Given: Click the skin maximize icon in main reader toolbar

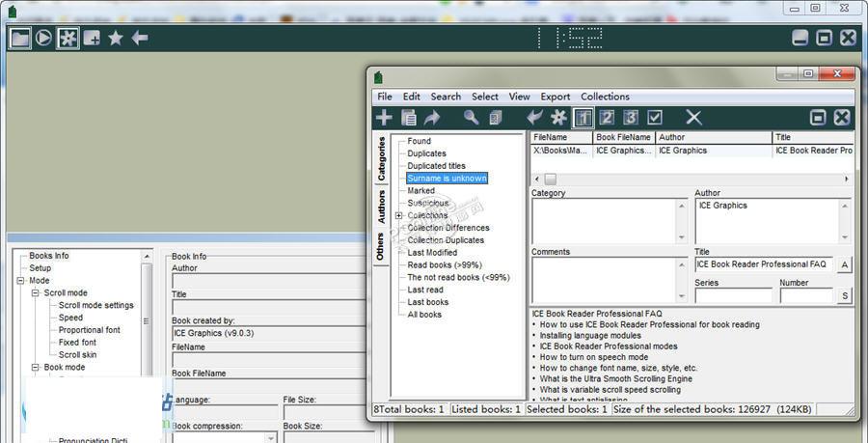Looking at the screenshot, I should pyautogui.click(x=825, y=39).
